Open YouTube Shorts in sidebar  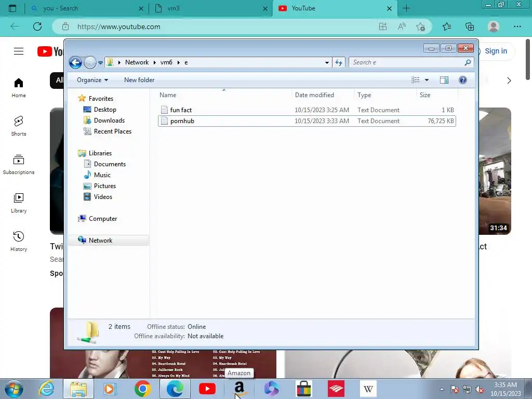pos(19,126)
